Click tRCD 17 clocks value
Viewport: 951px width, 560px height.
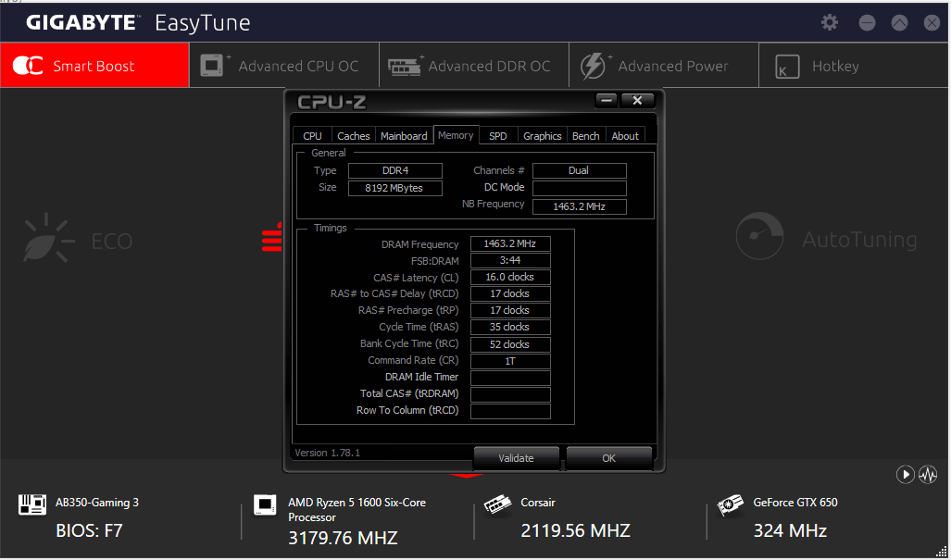(510, 293)
